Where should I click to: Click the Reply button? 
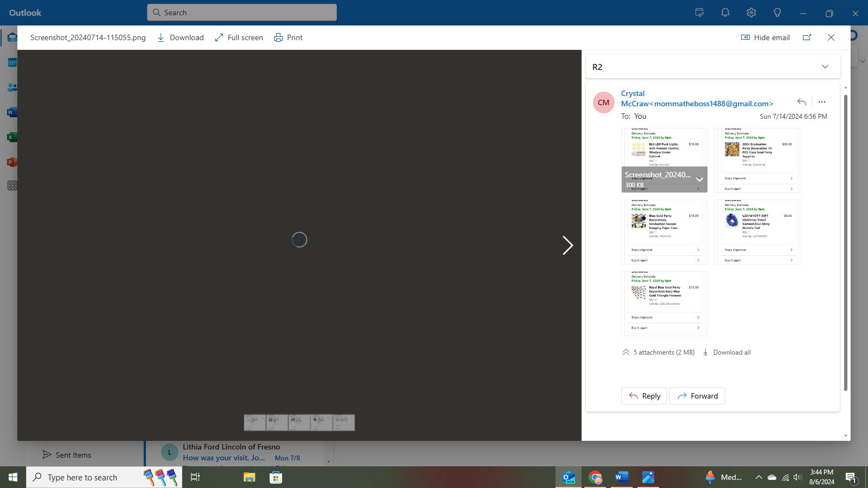644,396
